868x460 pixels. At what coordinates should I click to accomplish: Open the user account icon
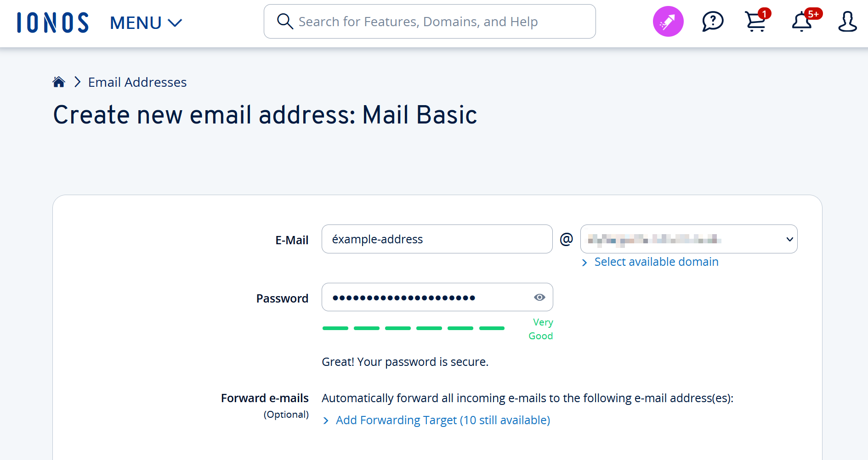[x=847, y=22]
